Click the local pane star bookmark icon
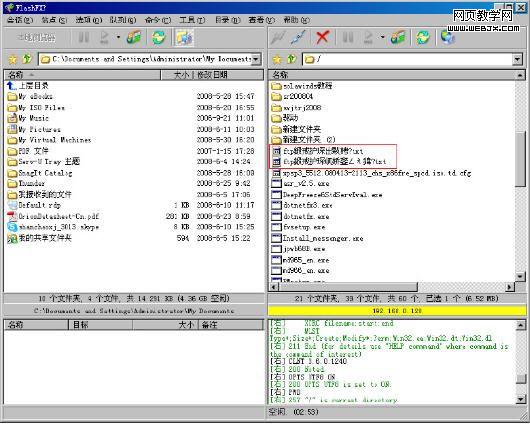This screenshot has height=424, width=530. [13, 60]
